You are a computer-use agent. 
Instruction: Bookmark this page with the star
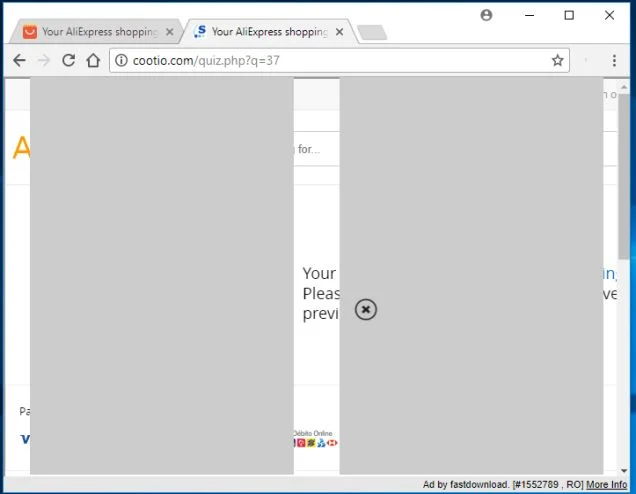(x=557, y=60)
